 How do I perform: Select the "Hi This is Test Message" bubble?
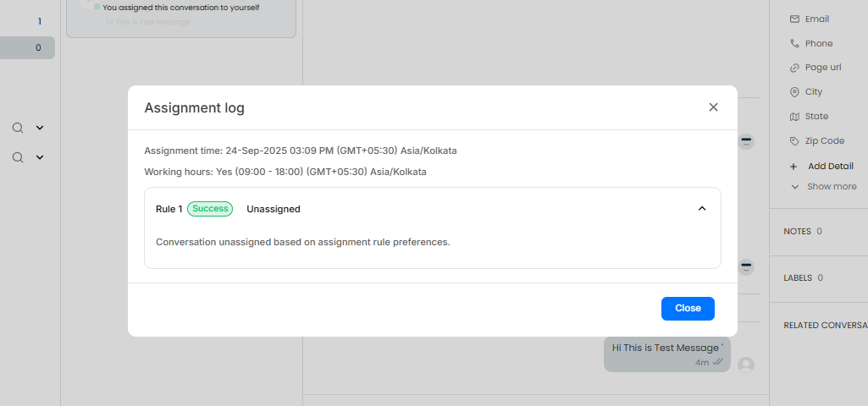pyautogui.click(x=666, y=348)
